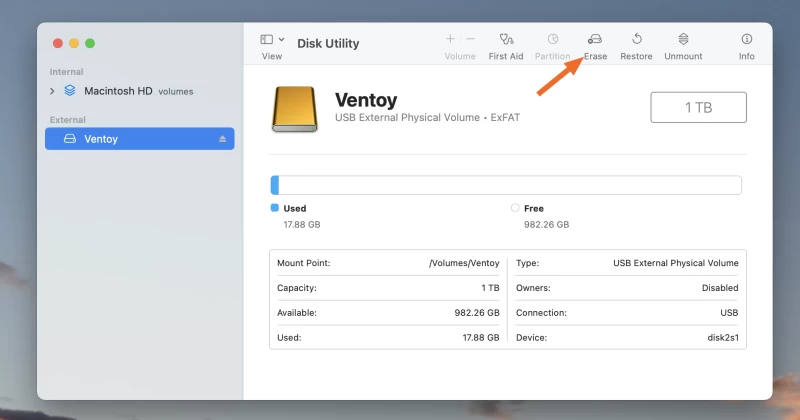Viewport: 800px width, 420px height.
Task: Click the Restore toolbar icon
Action: 636,40
